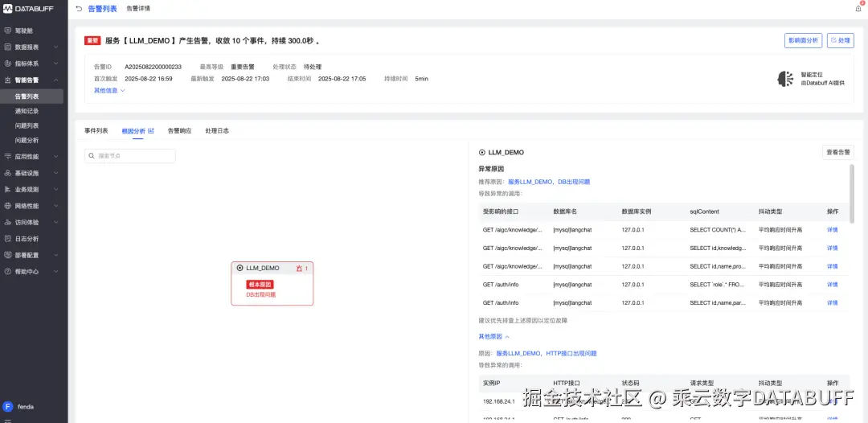
Task: Open link 服务LLM_DEMO, DB出现问题
Action: click(x=549, y=182)
